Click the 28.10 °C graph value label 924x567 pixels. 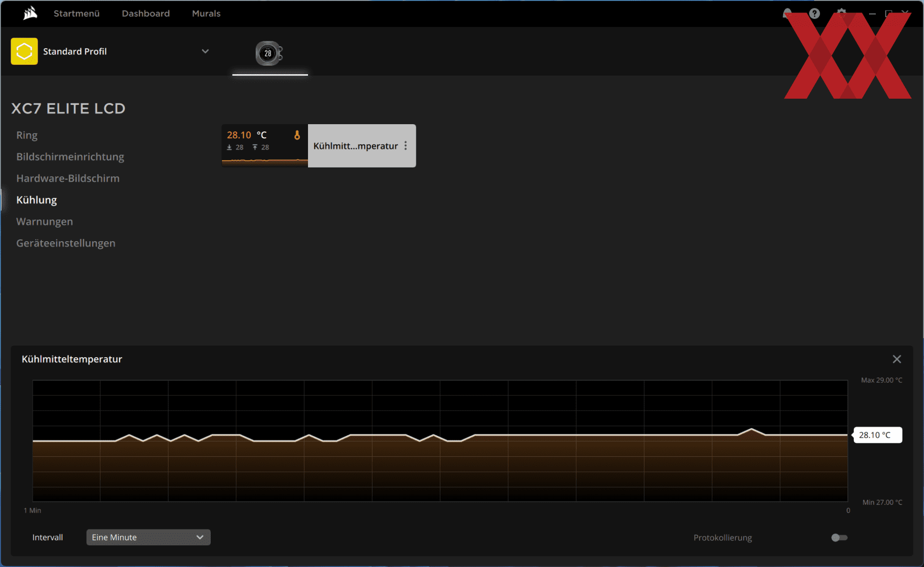(877, 435)
